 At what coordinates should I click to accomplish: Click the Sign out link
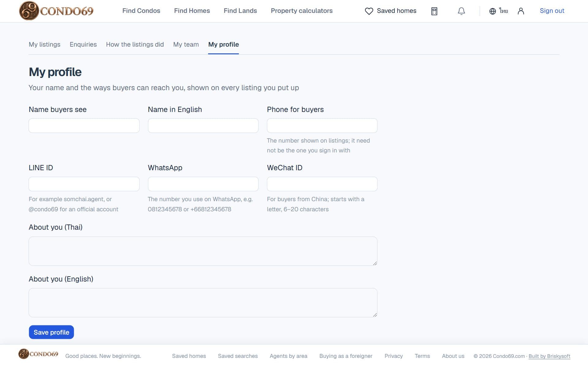552,11
